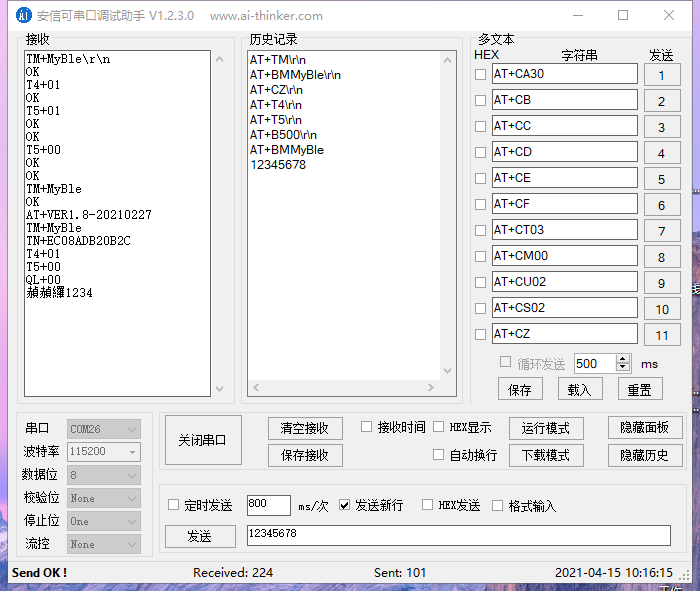This screenshot has height=591, width=700.
Task: Click send button 7 for AT+CT03
Action: (x=662, y=231)
